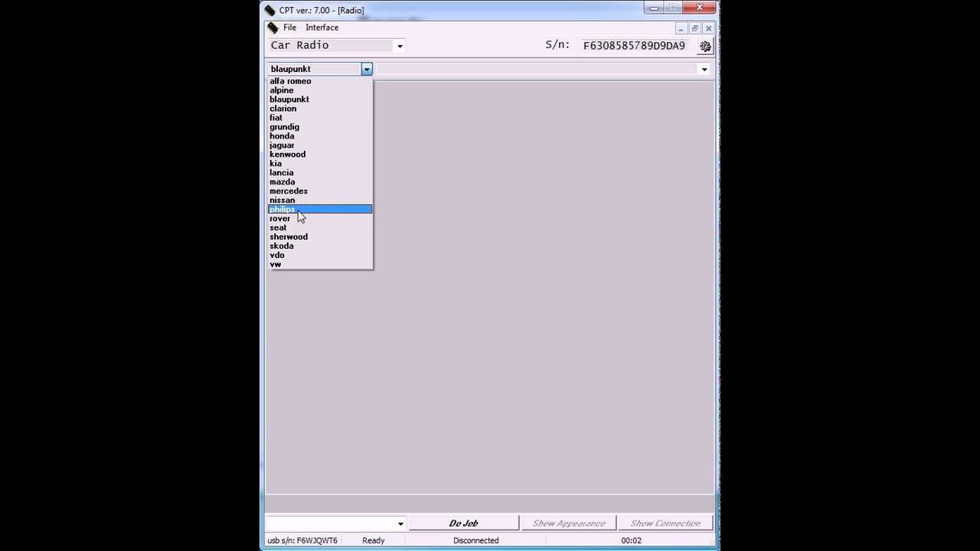Image resolution: width=980 pixels, height=551 pixels.
Task: Select sherwood from brand list
Action: tap(320, 237)
